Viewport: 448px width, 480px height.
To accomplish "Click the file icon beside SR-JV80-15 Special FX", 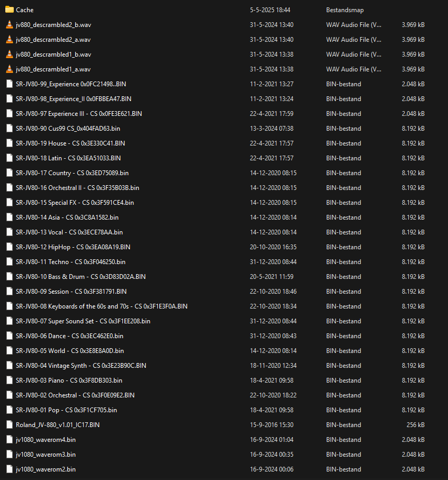I will point(10,203).
